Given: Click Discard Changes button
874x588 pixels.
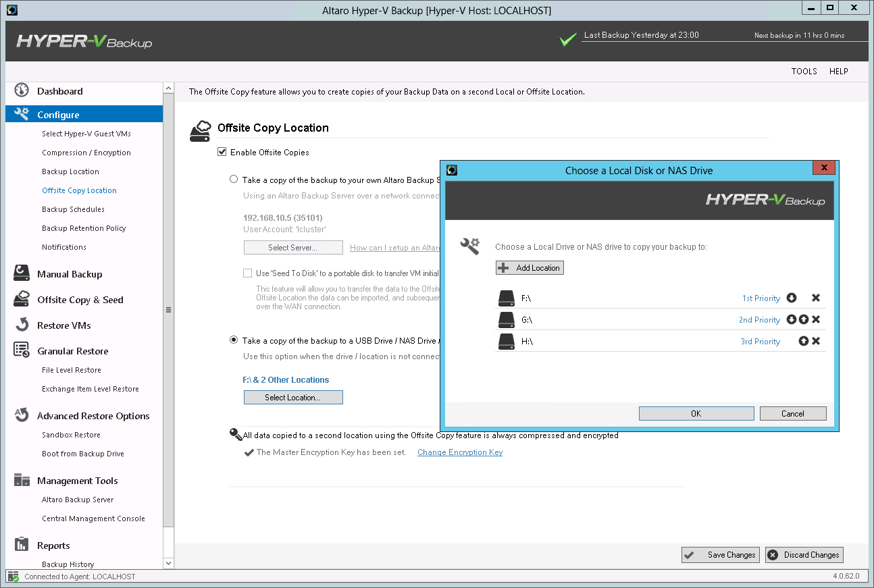Looking at the screenshot, I should [x=804, y=555].
